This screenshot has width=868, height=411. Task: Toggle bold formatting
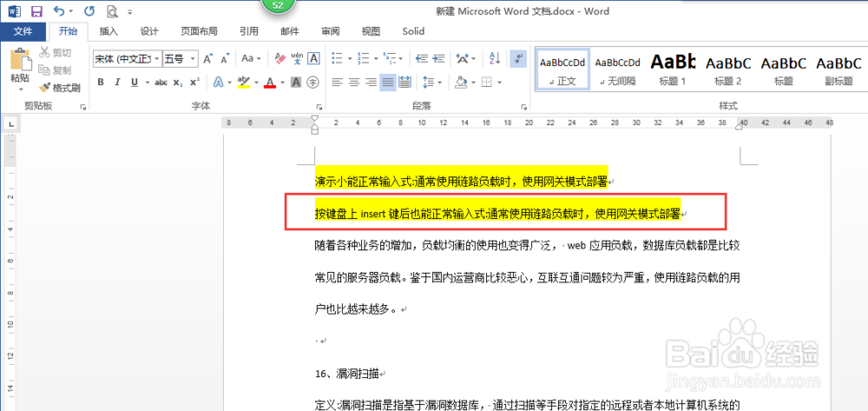(x=101, y=83)
